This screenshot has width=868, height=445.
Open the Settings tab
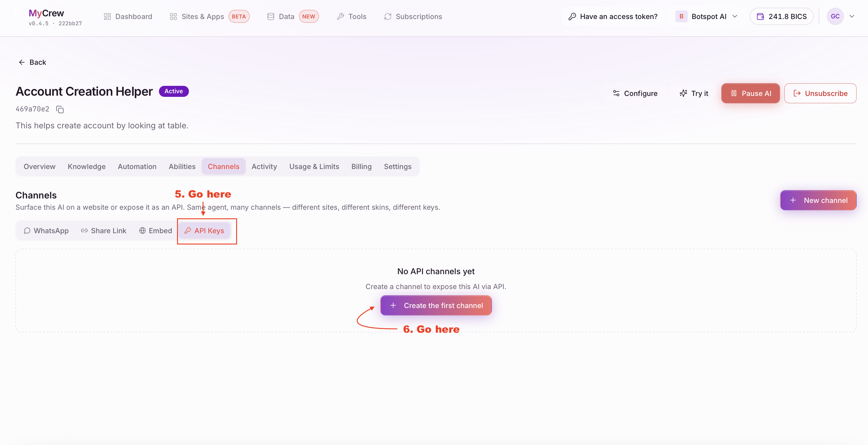[x=397, y=166]
